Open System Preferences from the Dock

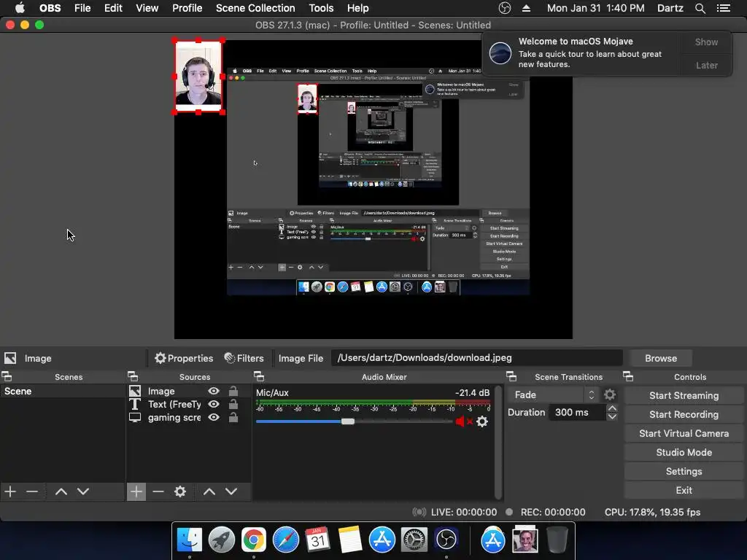pyautogui.click(x=414, y=540)
